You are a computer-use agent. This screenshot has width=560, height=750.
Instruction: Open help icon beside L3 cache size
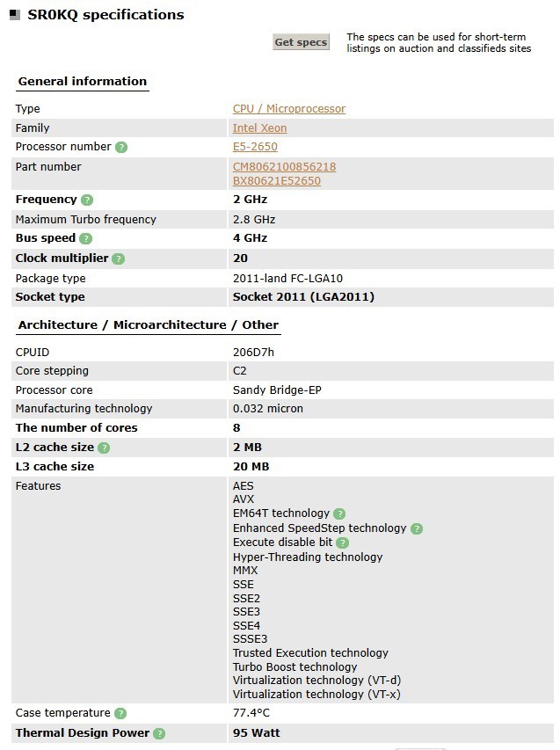[x=104, y=467]
